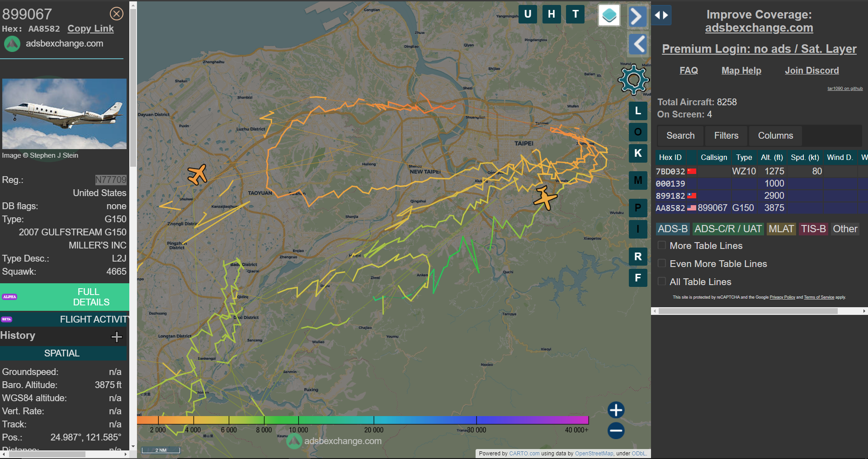Open the Join Discord link
The height and width of the screenshot is (459, 868).
click(x=812, y=70)
